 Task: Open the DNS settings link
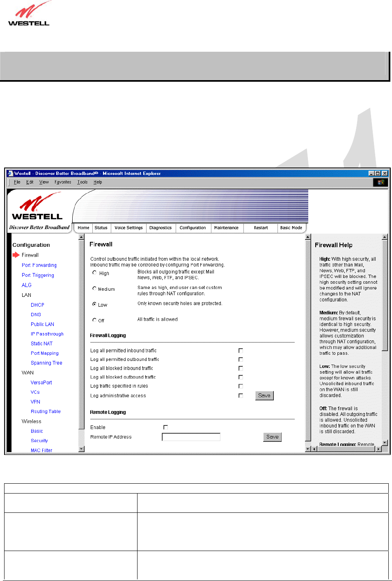(36, 315)
